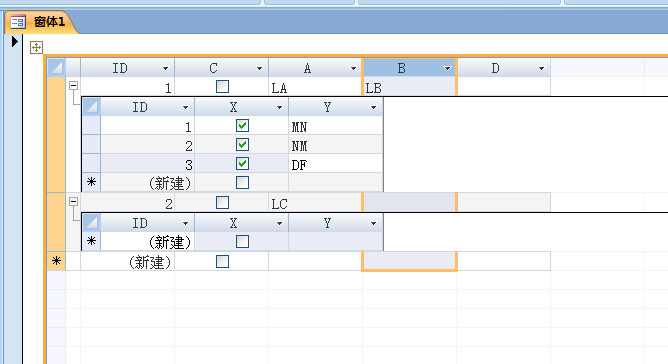Click row selector of NM record

pyautogui.click(x=91, y=145)
